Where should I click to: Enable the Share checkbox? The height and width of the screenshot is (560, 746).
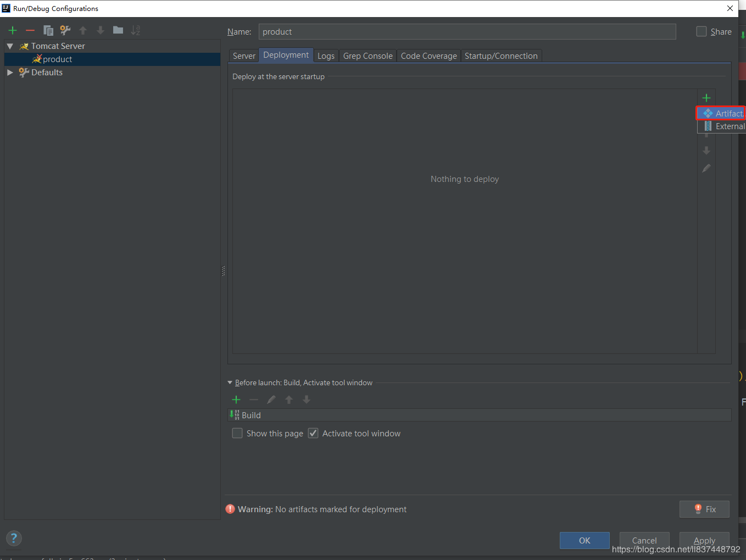[702, 31]
